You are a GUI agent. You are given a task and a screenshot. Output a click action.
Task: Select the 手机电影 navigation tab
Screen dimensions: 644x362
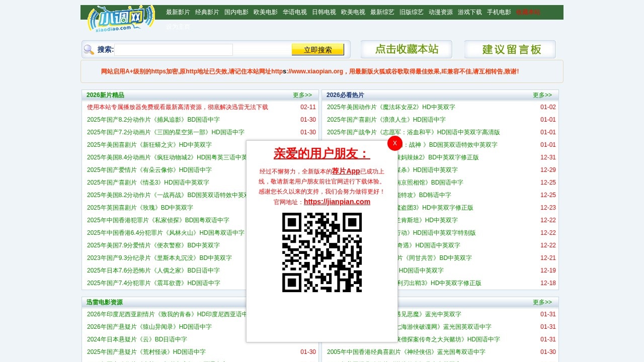[x=498, y=12]
